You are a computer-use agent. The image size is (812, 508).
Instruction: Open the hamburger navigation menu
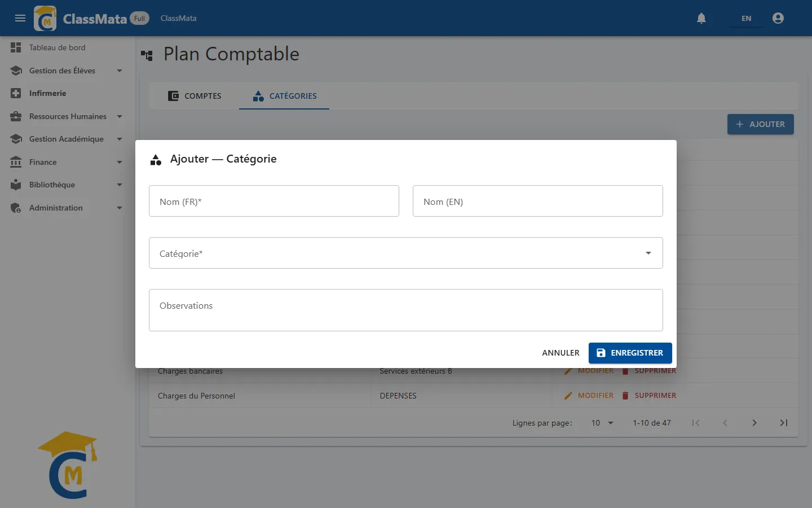pos(20,18)
